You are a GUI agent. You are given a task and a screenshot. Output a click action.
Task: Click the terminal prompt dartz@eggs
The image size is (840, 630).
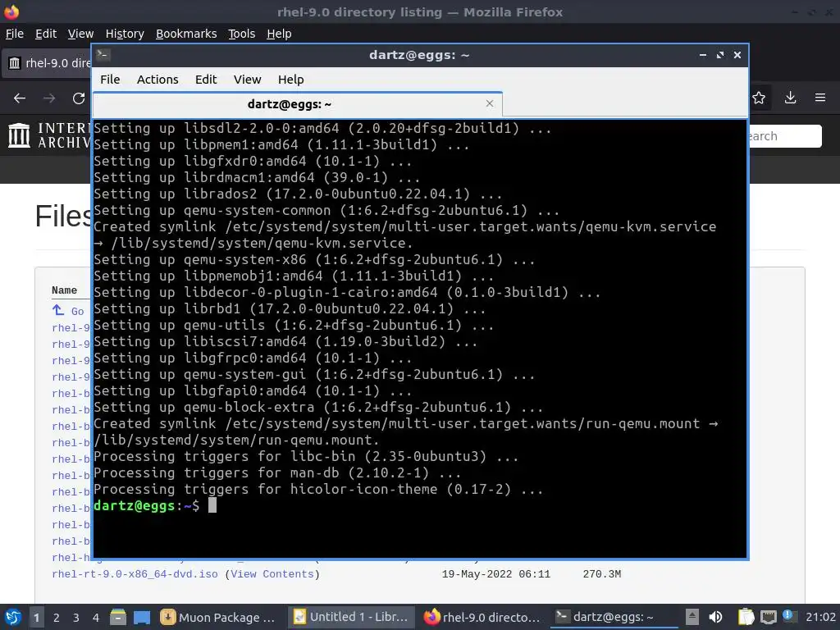point(135,505)
